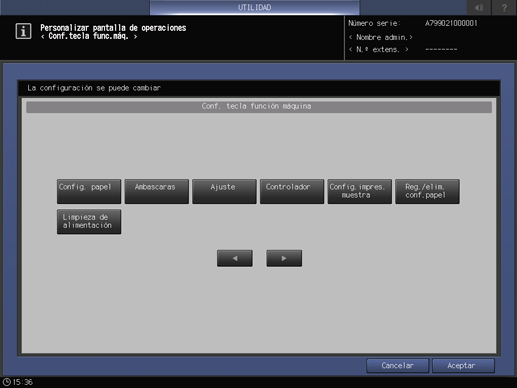Select the Ambascaras key

pos(157,191)
